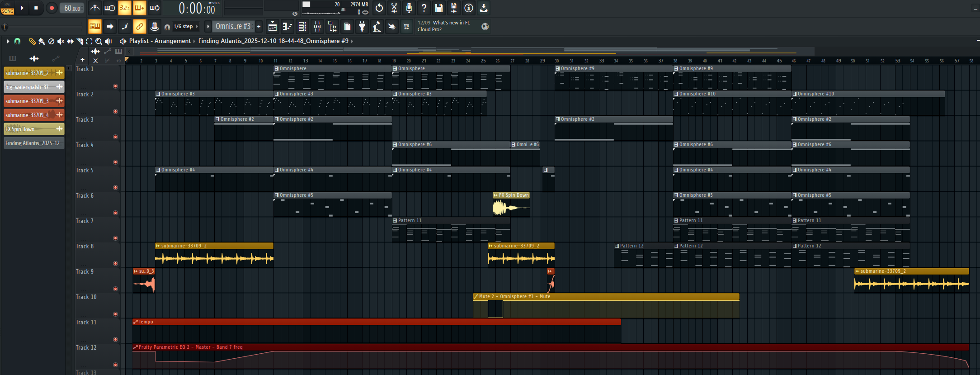Open the Playlist view icon
The height and width of the screenshot is (375, 980).
click(273, 27)
